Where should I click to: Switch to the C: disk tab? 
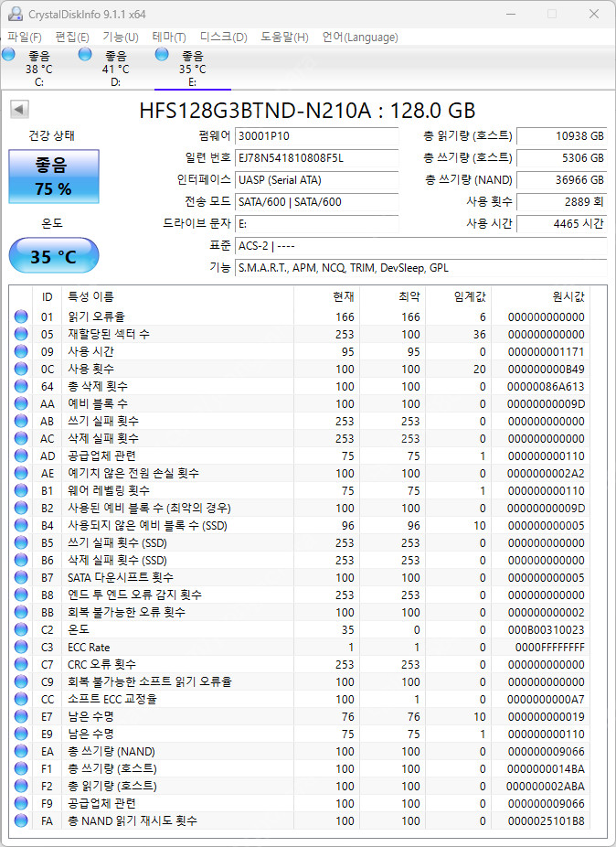click(39, 68)
